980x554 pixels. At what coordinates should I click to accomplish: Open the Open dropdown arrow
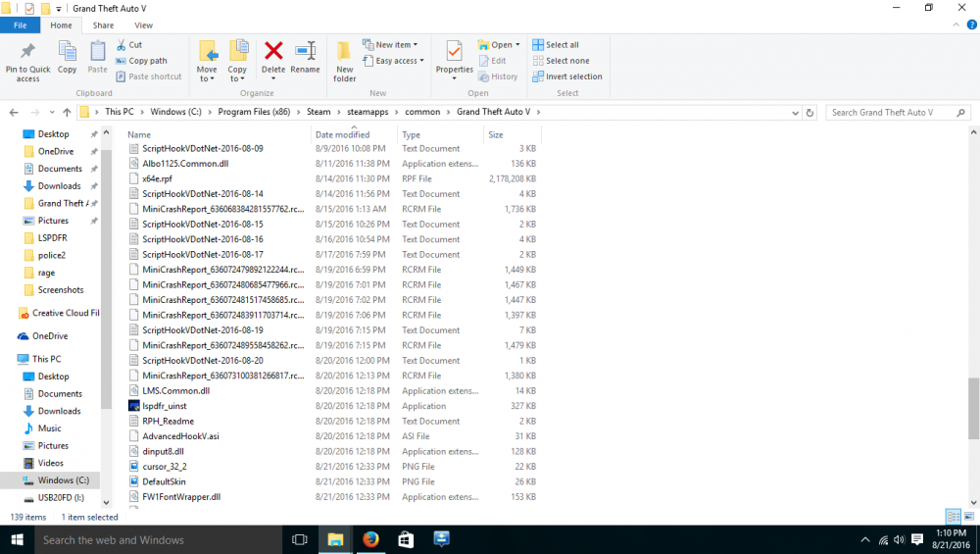pyautogui.click(x=517, y=45)
